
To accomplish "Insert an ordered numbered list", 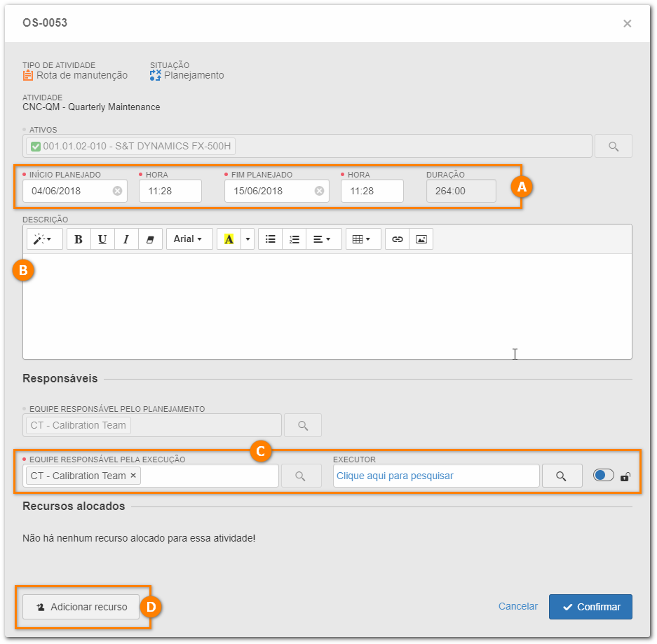I will (294, 239).
